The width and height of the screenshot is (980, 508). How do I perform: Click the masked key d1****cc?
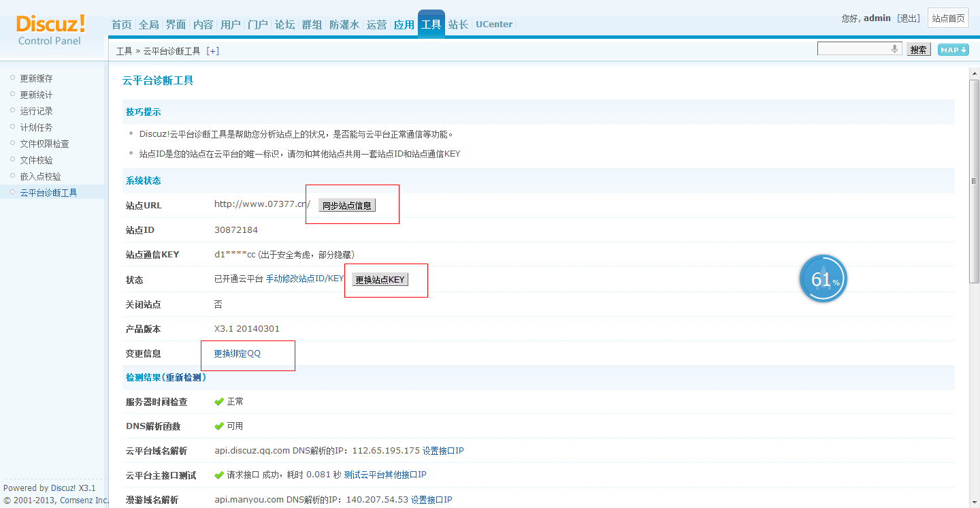coord(235,255)
